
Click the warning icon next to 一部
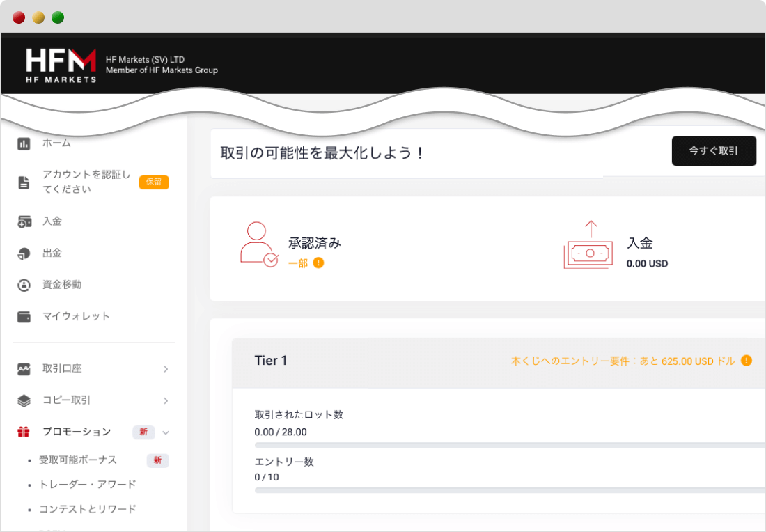(x=319, y=265)
